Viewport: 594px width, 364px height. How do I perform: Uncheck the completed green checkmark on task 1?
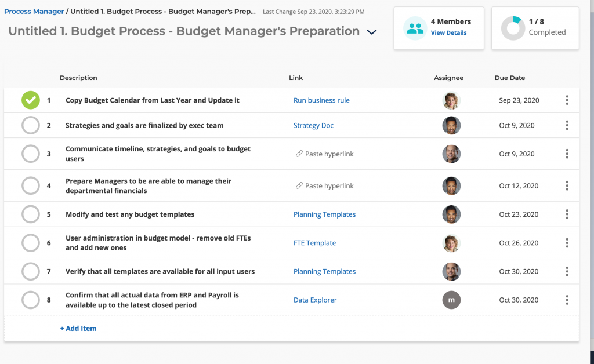click(x=31, y=100)
